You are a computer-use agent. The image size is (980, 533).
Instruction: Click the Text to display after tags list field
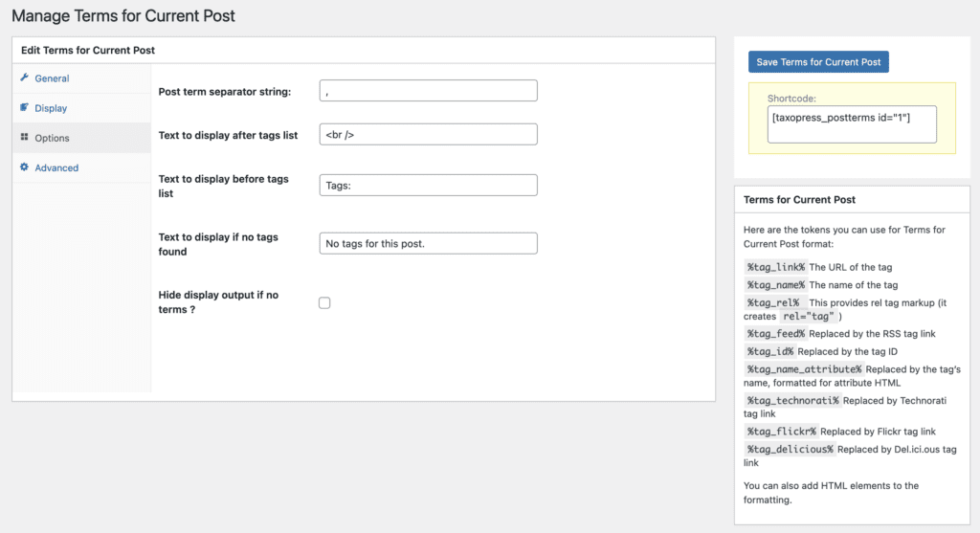click(428, 134)
